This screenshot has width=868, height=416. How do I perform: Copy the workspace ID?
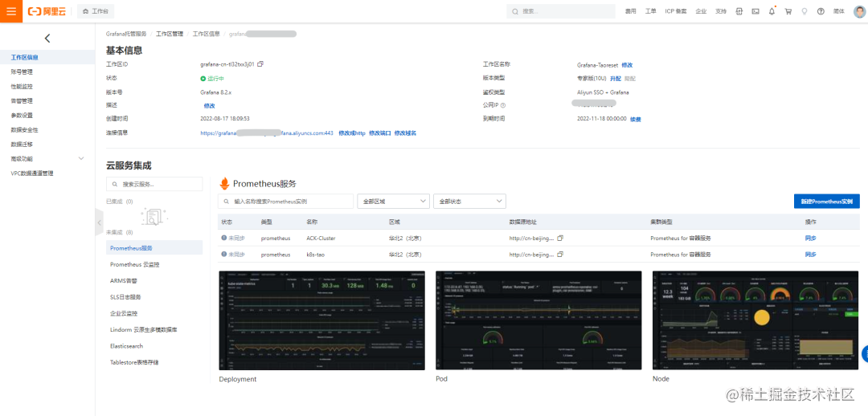point(260,63)
